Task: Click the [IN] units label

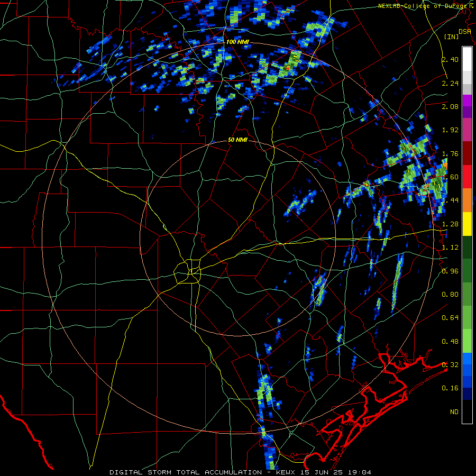Action: 451,36
